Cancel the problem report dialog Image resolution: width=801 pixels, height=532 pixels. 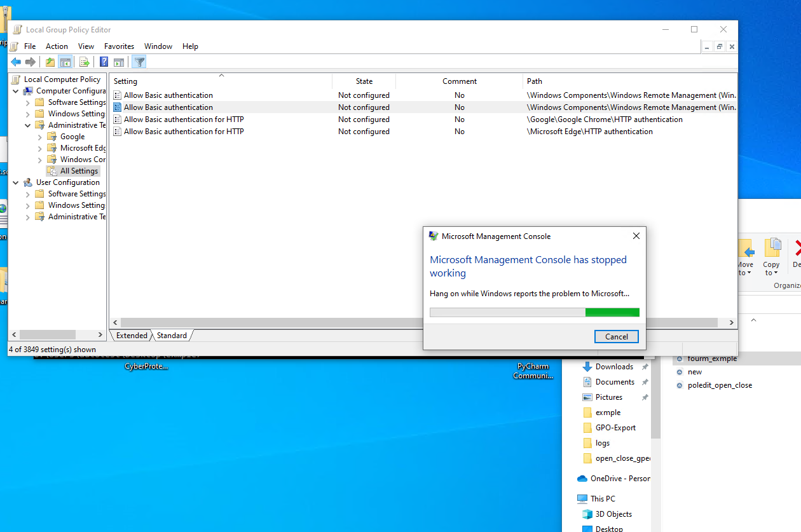[616, 337]
